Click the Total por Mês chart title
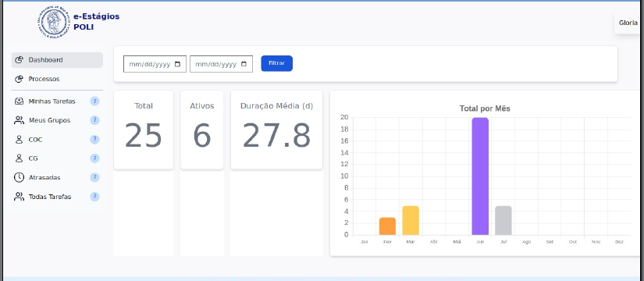This screenshot has height=281, width=644. (485, 108)
